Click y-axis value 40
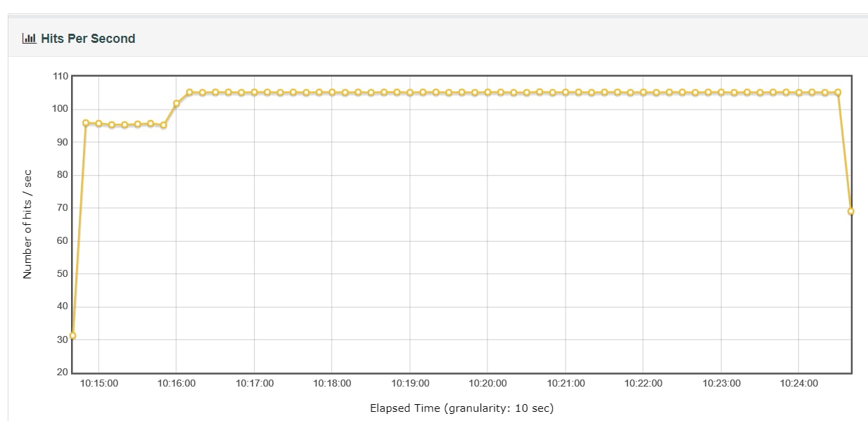 pos(63,306)
